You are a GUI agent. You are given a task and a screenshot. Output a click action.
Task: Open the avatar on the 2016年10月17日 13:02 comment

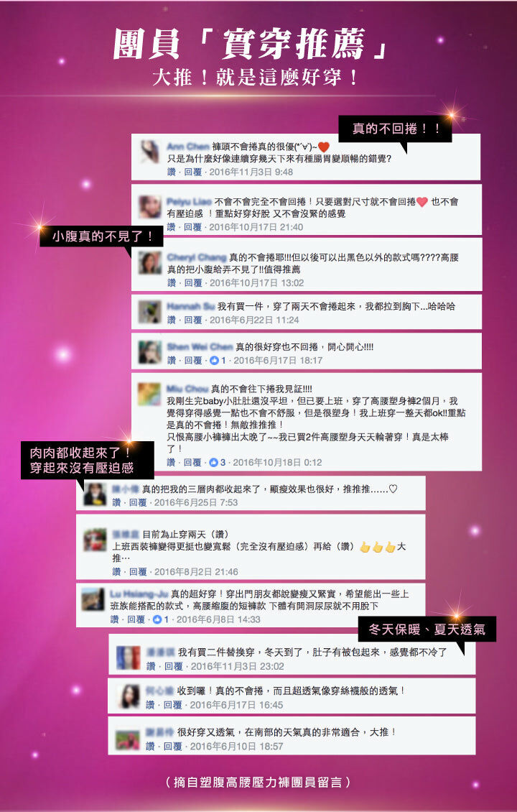tap(149, 262)
